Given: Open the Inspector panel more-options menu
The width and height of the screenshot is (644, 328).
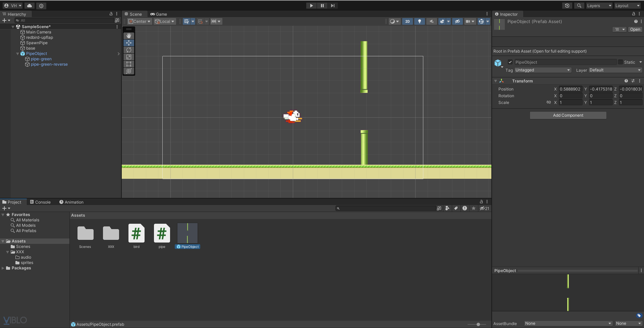Looking at the screenshot, I should pos(639,14).
